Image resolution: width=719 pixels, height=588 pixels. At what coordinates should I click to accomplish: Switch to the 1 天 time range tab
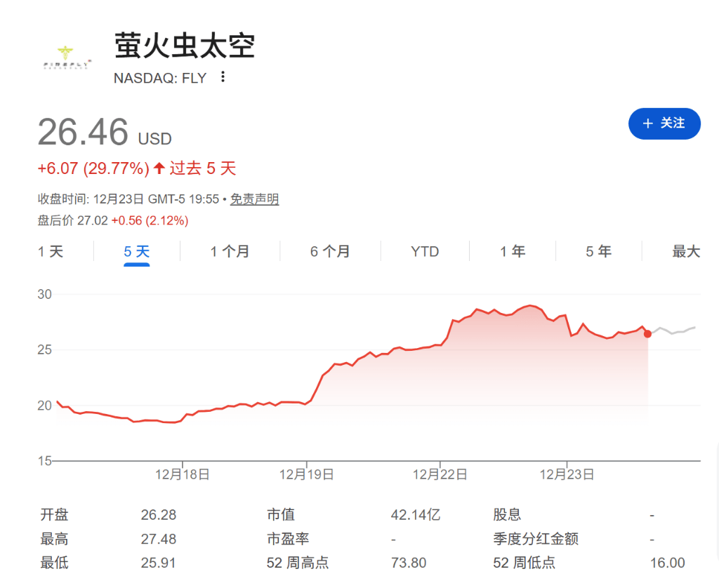49,251
